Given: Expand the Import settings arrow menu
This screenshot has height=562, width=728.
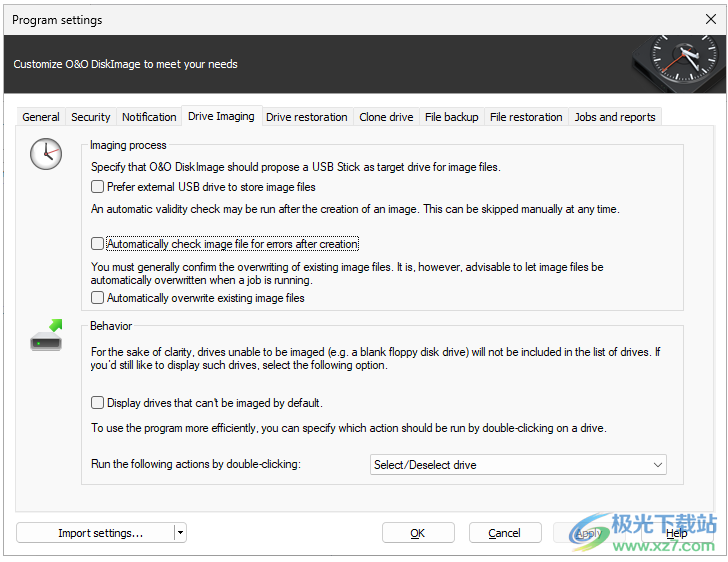Looking at the screenshot, I should (x=181, y=533).
